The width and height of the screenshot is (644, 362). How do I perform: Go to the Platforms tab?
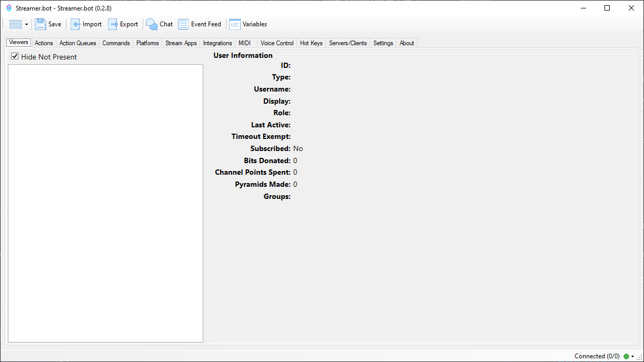tap(147, 43)
